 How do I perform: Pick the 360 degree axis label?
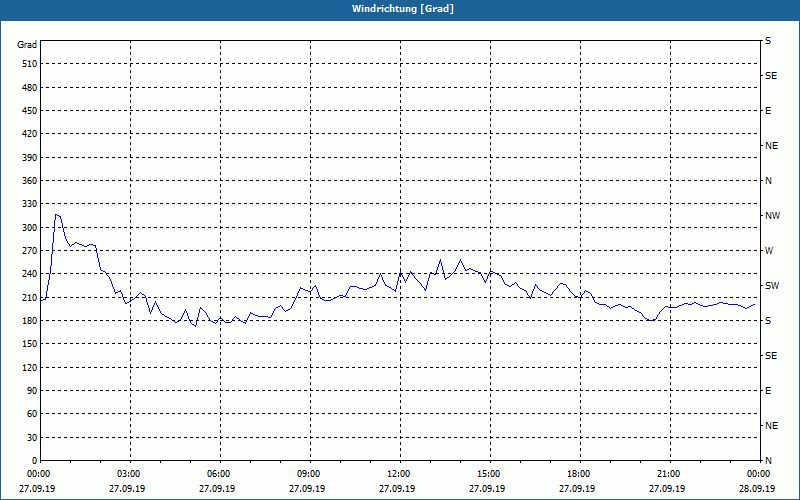[x=30, y=181]
